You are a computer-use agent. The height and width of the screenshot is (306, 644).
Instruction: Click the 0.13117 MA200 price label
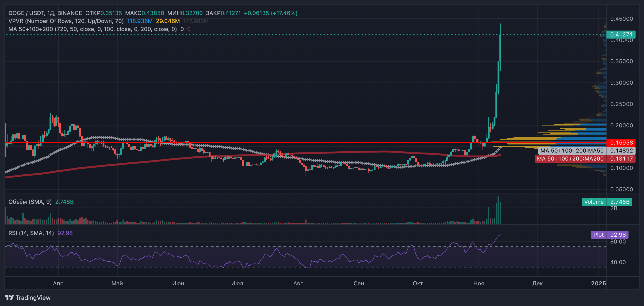tap(621, 159)
